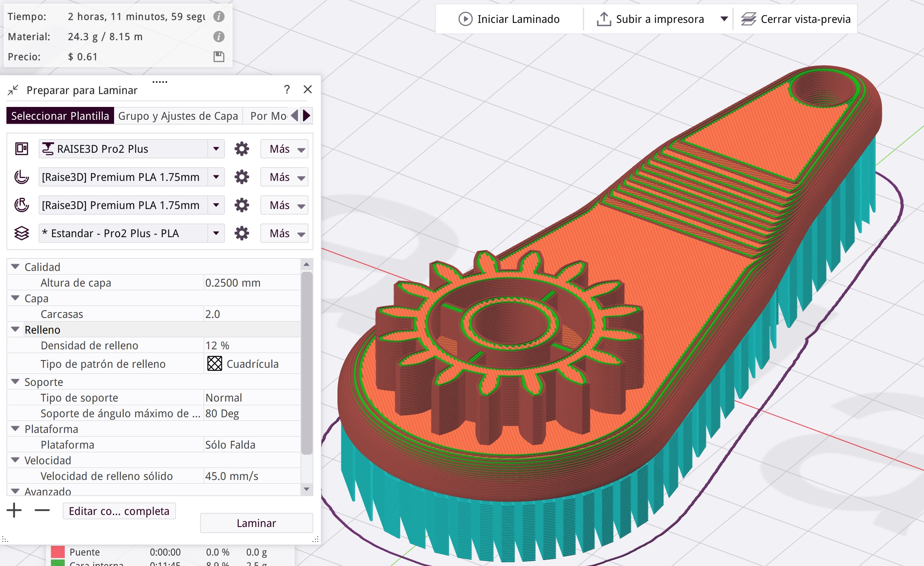Open printer settings gear for RAISE3D Pro2 Plus
Screen dimensions: 924x566
(x=241, y=149)
